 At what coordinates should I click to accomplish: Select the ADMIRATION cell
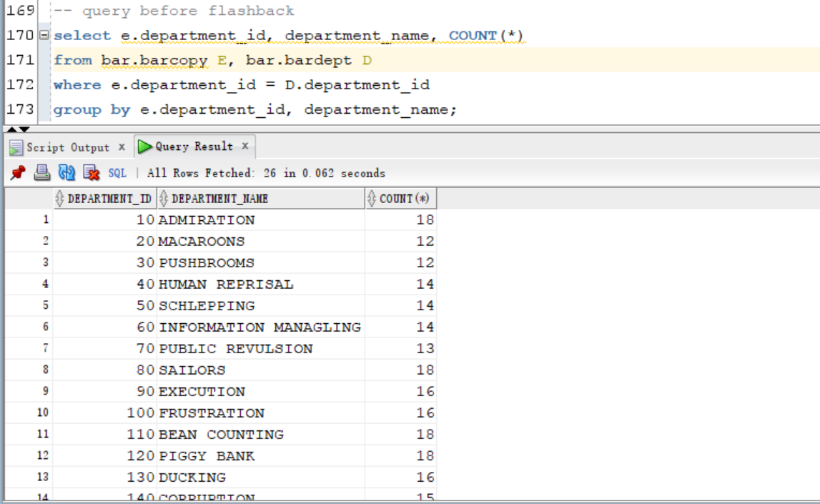(x=260, y=220)
